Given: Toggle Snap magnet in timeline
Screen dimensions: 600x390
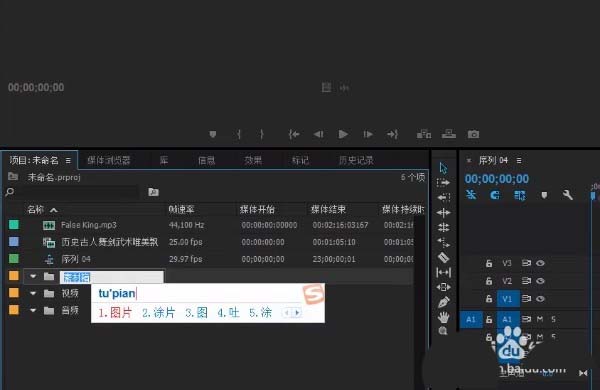Looking at the screenshot, I should (495, 195).
